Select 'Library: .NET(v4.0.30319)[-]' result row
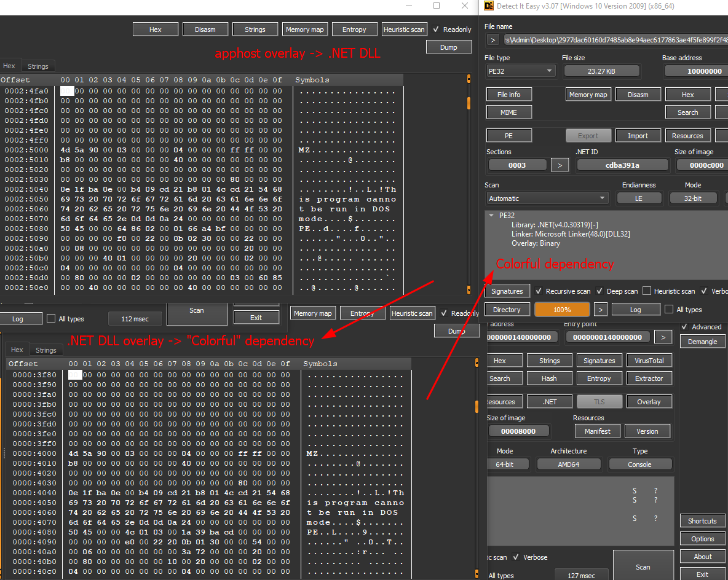The height and width of the screenshot is (580, 728). click(x=555, y=225)
